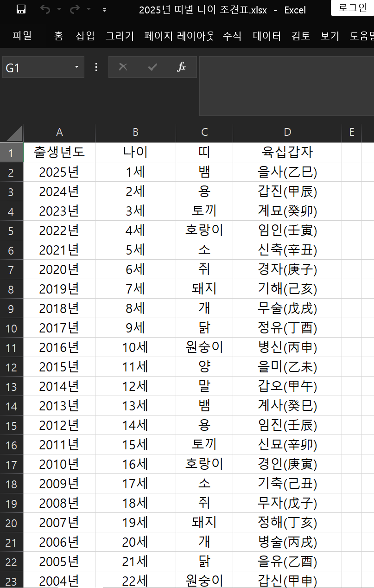Click the Undo arrow icon
Viewport: 374px width, 588px height.
coord(45,9)
